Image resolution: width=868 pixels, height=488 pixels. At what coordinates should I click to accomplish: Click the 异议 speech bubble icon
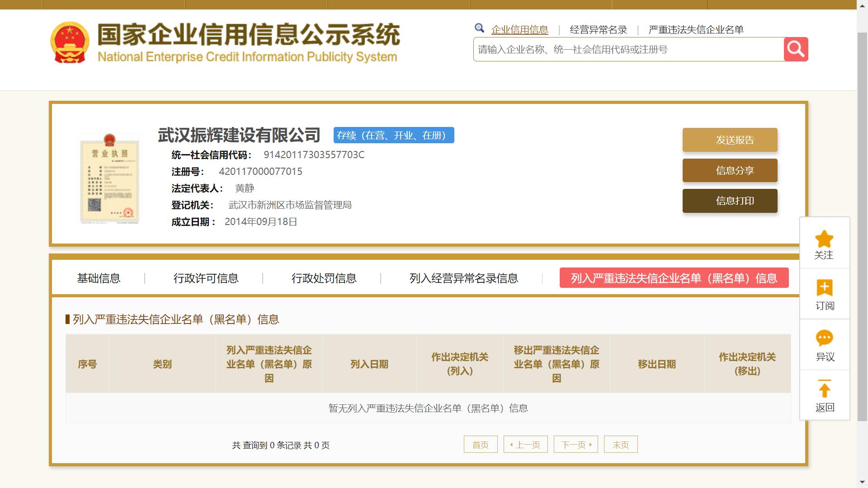825,338
